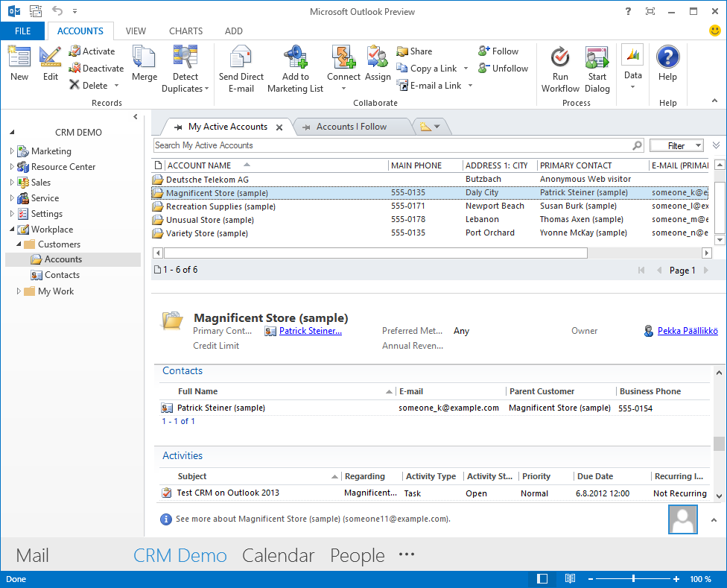
Task: Click Send Direct E-mail
Action: pos(241,69)
